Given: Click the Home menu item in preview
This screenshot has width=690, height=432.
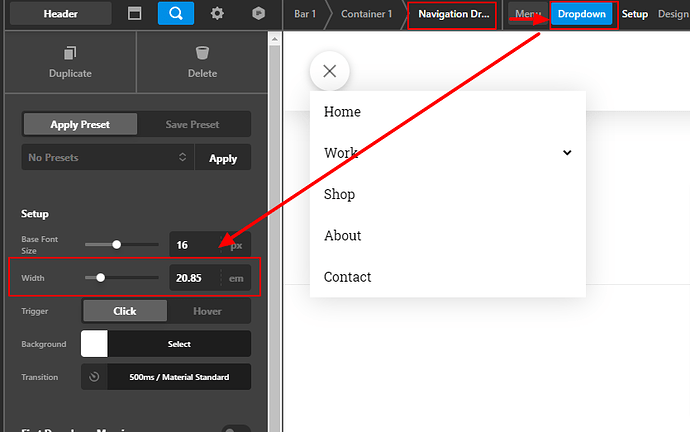Looking at the screenshot, I should 342,112.
